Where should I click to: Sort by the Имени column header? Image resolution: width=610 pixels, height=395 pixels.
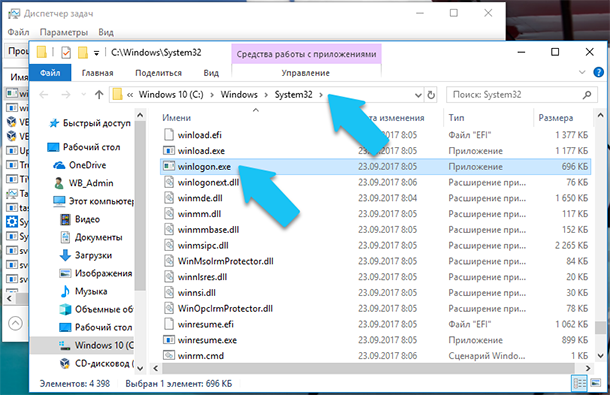[177, 118]
